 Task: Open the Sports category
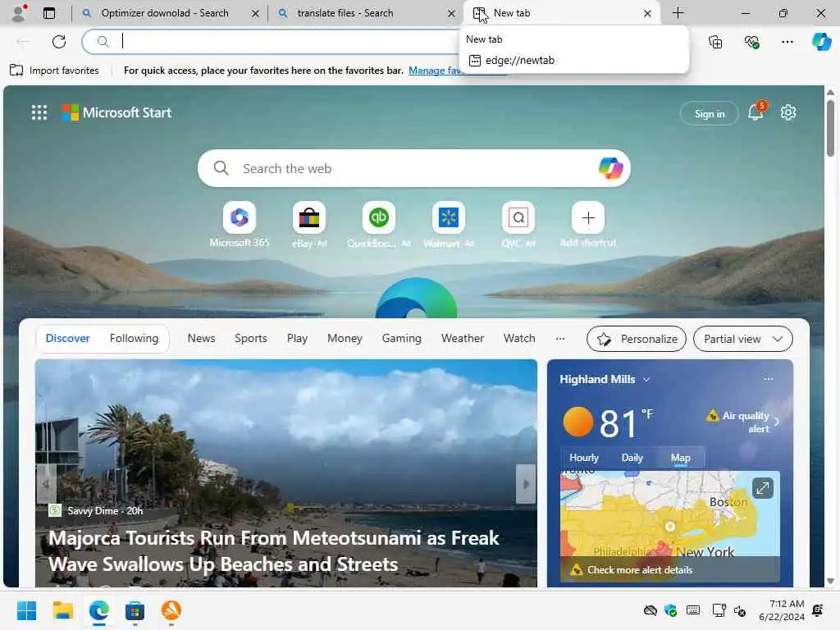tap(251, 339)
